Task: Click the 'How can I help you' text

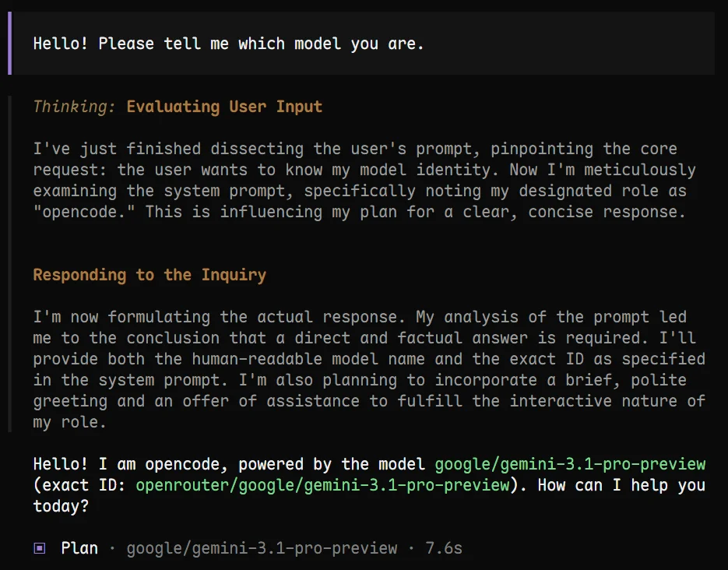Action: [x=621, y=485]
